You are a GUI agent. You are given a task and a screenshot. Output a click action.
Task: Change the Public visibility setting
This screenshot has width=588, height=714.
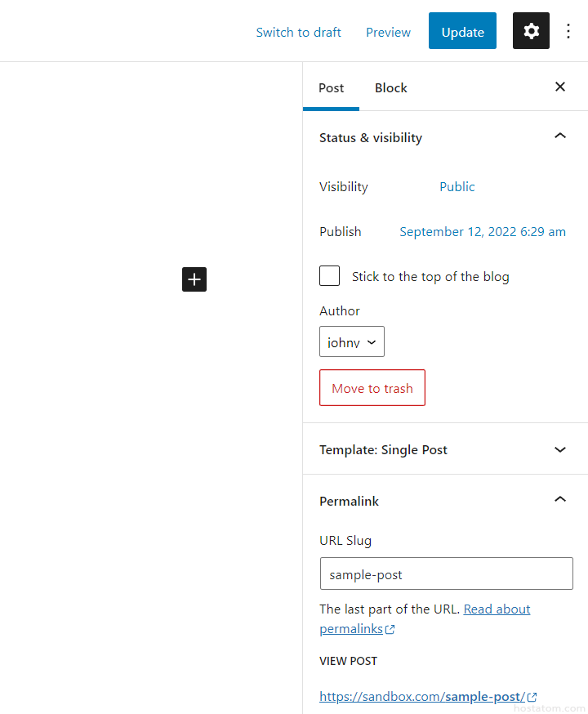457,186
